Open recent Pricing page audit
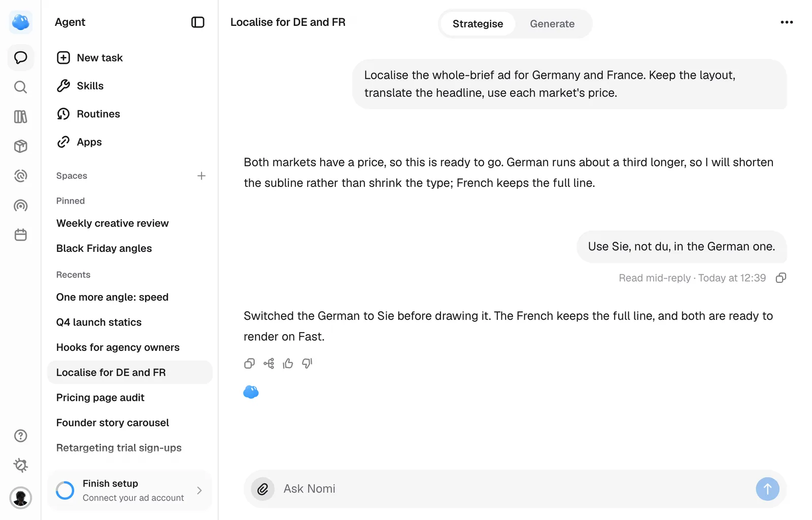The height and width of the screenshot is (520, 812). pos(129,398)
